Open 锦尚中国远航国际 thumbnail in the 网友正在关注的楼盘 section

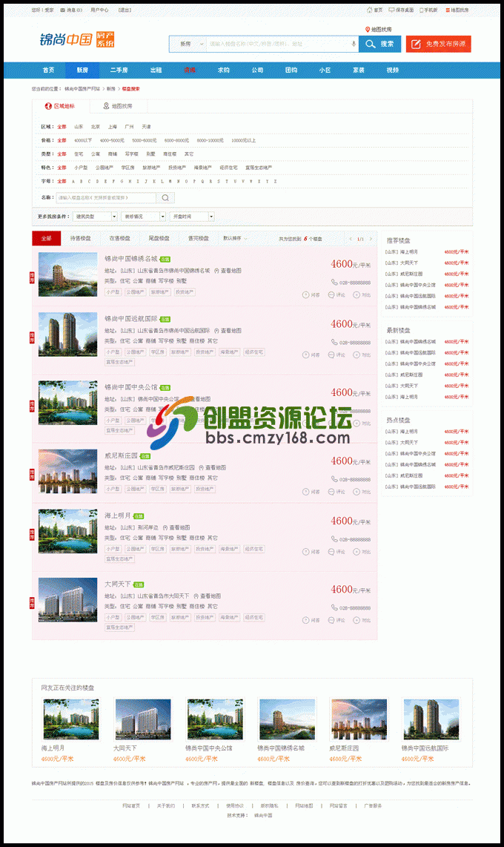point(431,719)
